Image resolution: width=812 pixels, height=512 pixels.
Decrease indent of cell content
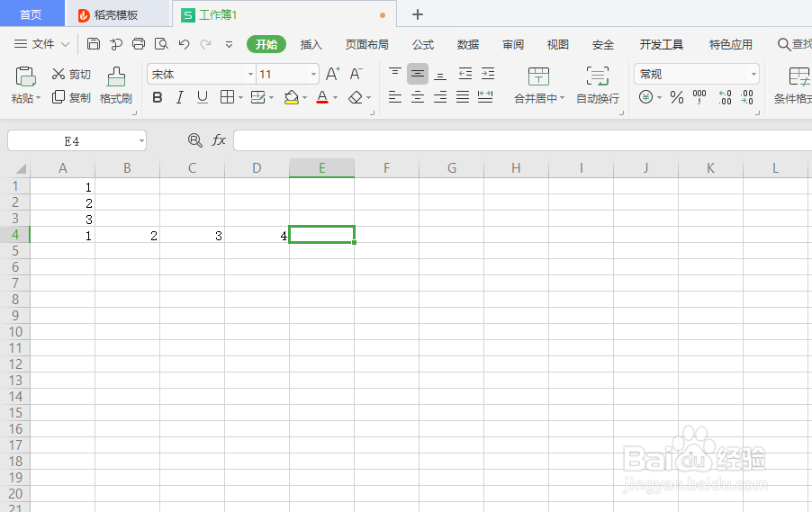[x=465, y=74]
